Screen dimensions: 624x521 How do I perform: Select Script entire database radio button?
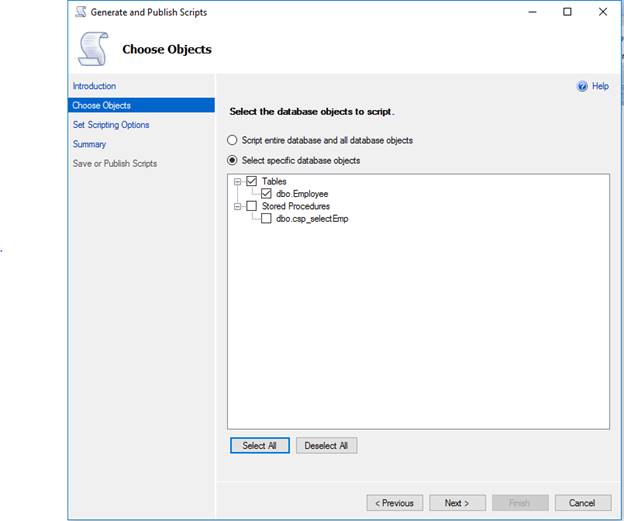coord(232,140)
